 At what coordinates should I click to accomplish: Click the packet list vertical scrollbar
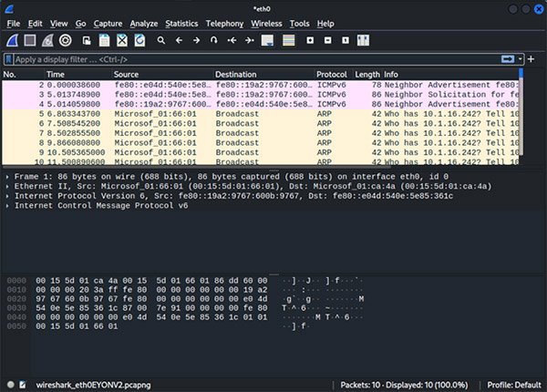point(521,119)
